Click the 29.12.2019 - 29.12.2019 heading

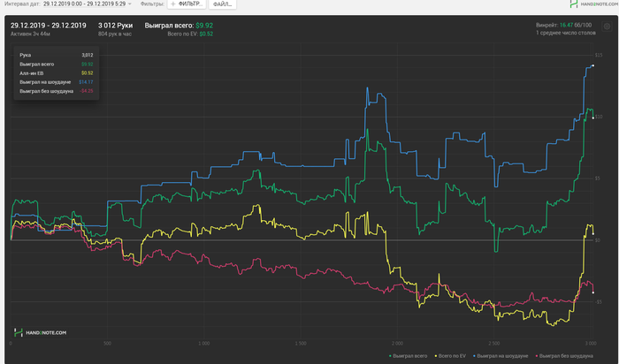tap(48, 26)
